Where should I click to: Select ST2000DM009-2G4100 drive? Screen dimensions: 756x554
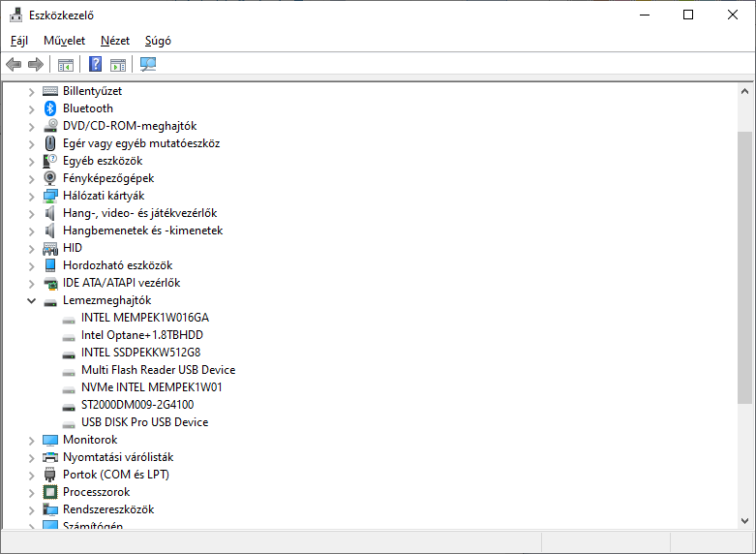point(137,405)
